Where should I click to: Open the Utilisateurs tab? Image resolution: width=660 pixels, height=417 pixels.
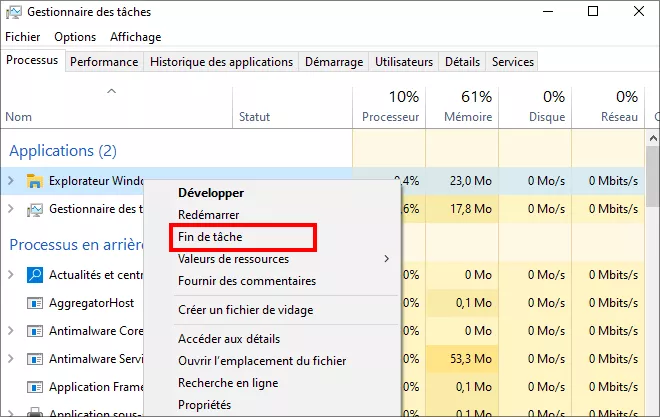click(404, 62)
